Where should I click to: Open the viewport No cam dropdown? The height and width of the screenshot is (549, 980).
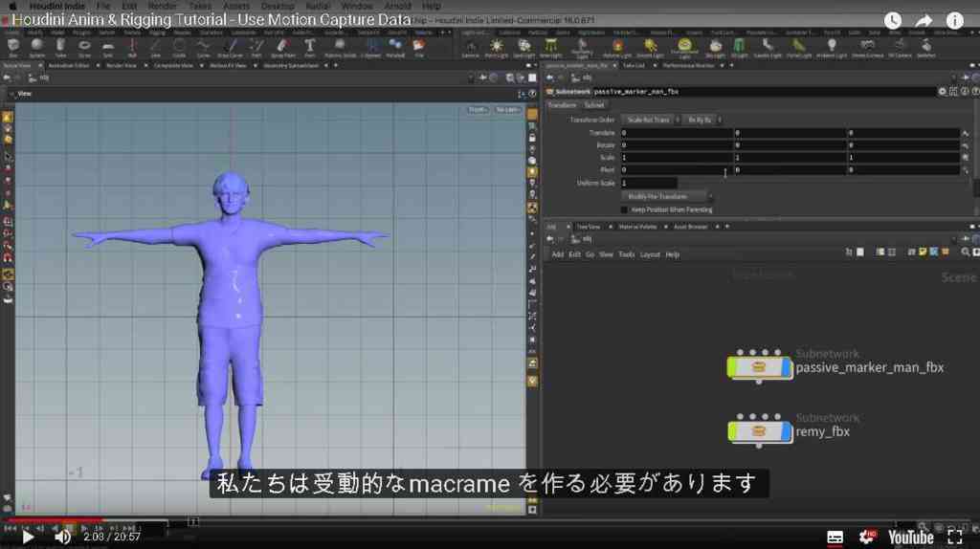coord(507,110)
